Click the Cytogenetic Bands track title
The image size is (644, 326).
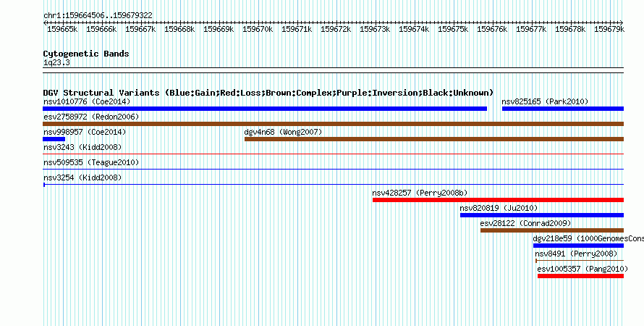coord(86,54)
